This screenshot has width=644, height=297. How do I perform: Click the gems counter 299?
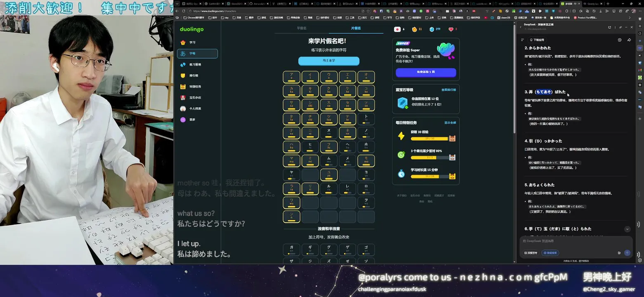[x=435, y=29]
